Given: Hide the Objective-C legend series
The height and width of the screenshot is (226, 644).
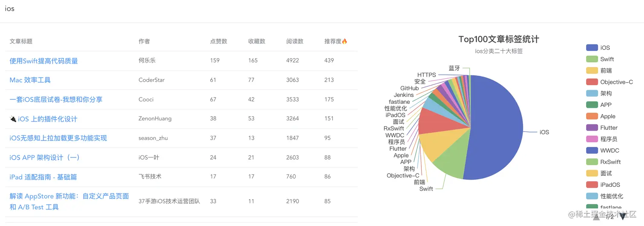Looking at the screenshot, I should click(616, 82).
